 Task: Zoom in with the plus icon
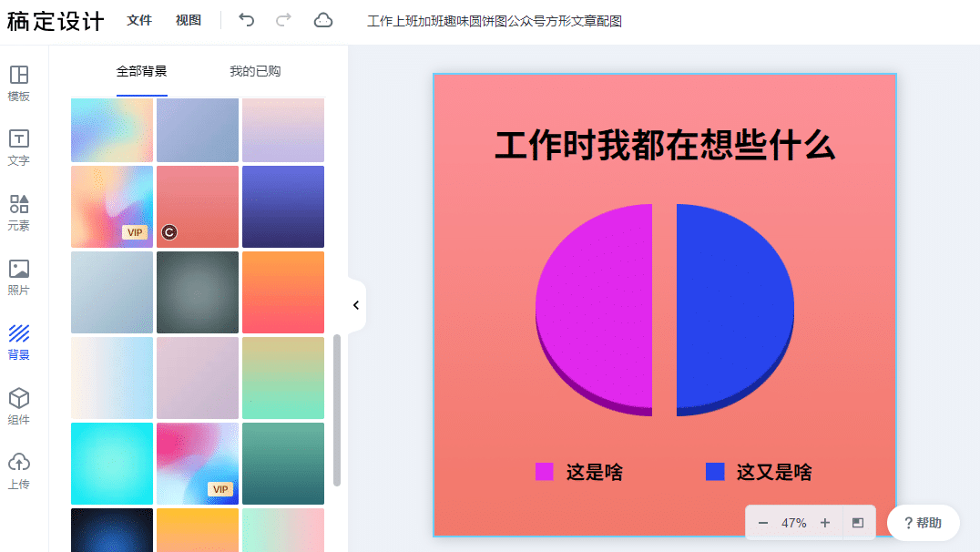tap(825, 523)
